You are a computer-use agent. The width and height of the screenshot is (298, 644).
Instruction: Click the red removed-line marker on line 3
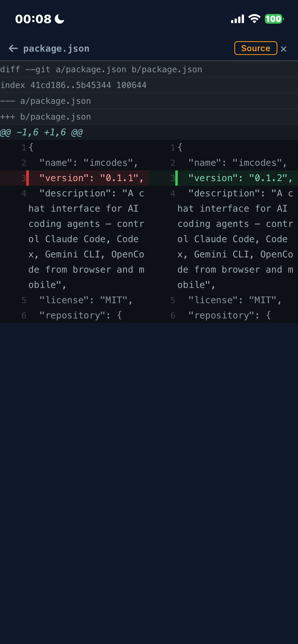tap(28, 178)
